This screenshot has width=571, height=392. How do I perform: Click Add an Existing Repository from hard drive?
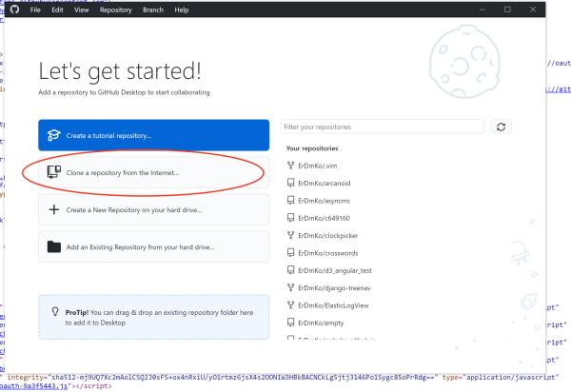click(x=153, y=246)
